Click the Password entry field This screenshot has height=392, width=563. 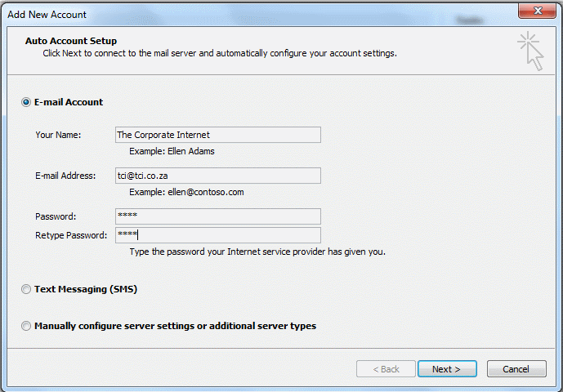point(218,216)
